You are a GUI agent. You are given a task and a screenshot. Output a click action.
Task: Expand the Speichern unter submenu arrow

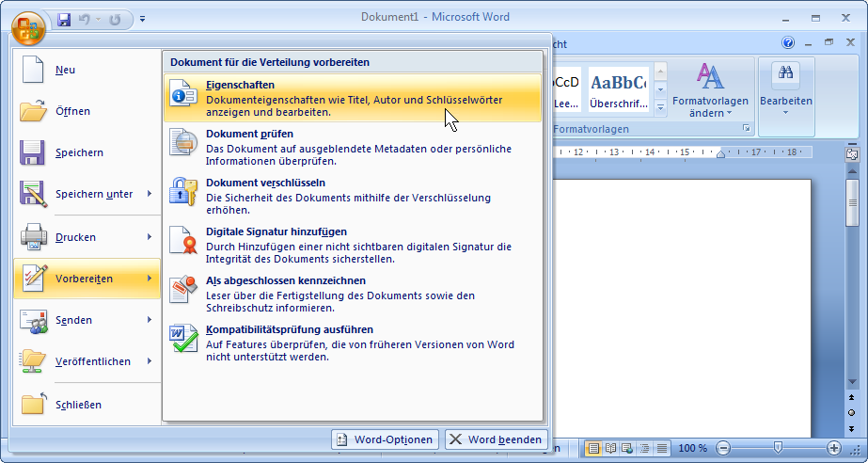(149, 194)
